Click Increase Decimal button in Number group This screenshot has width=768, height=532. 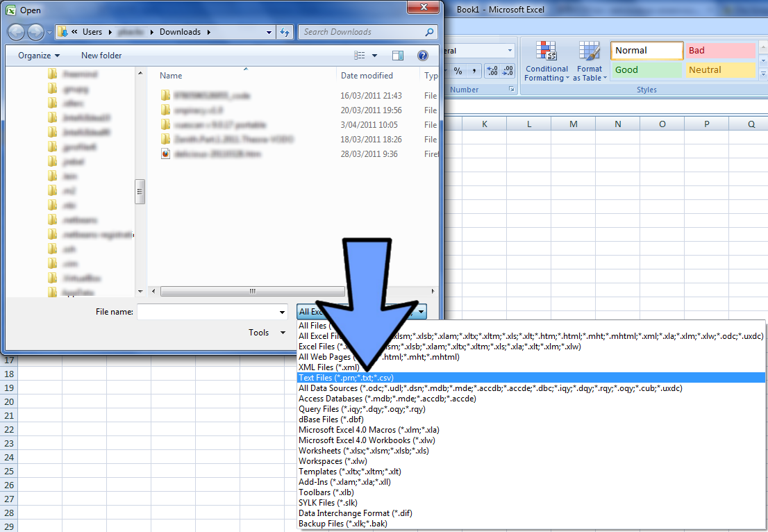492,71
